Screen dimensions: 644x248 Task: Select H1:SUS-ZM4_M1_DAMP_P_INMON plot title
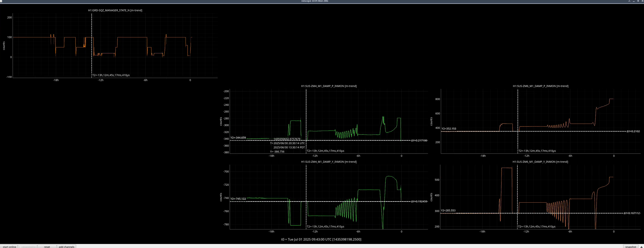[329, 86]
